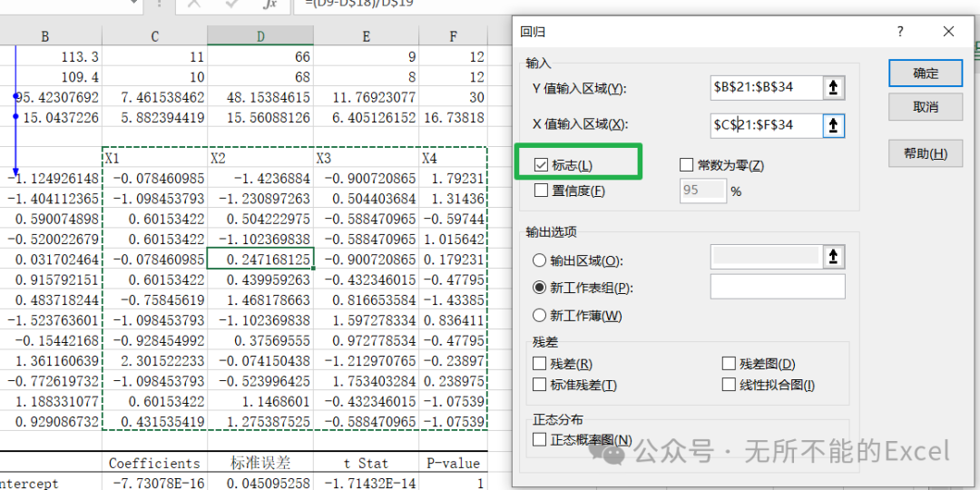Collapse dialog via Y range selector arrow
980x490 pixels.
pos(833,88)
